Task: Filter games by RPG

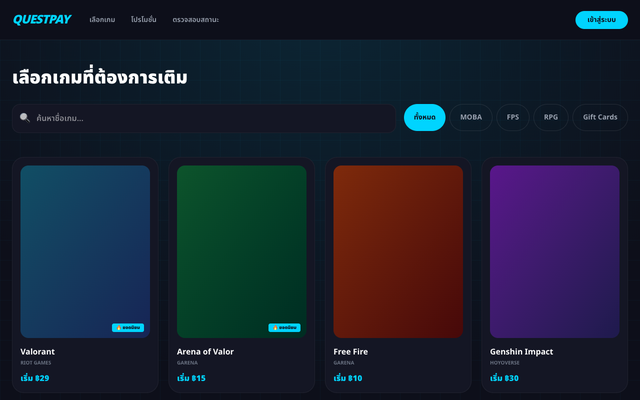Action: 551,117
